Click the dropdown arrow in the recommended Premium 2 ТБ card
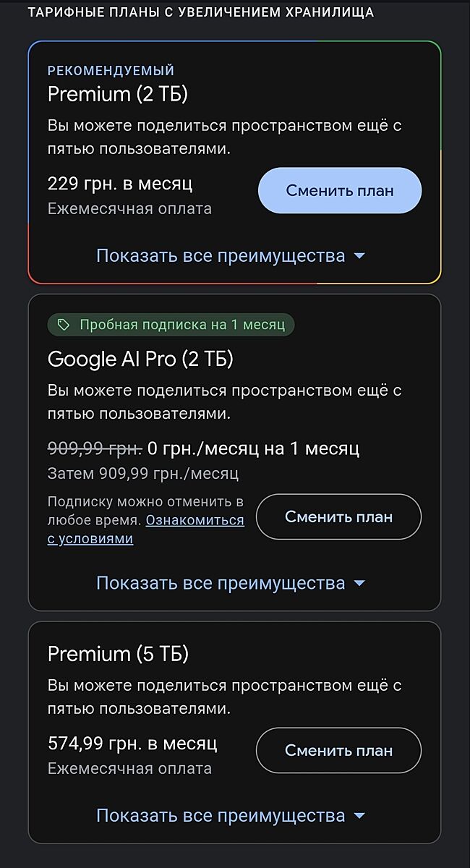Image resolution: width=470 pixels, height=868 pixels. click(359, 256)
